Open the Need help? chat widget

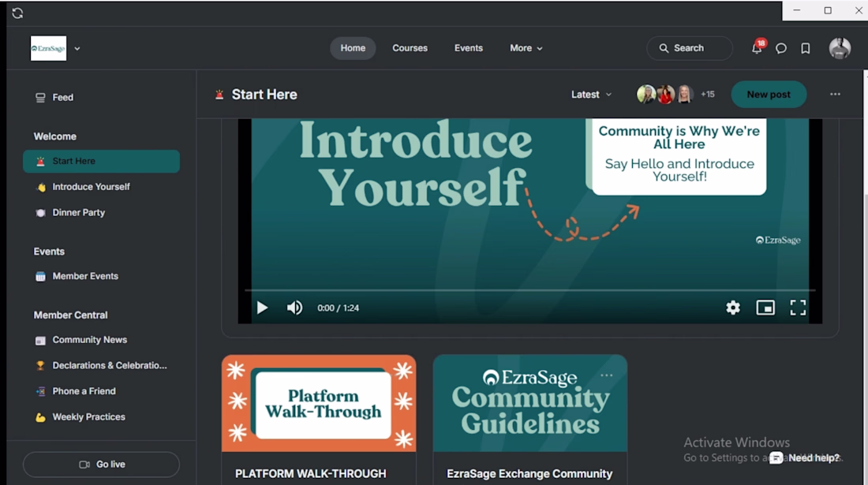[x=805, y=458]
